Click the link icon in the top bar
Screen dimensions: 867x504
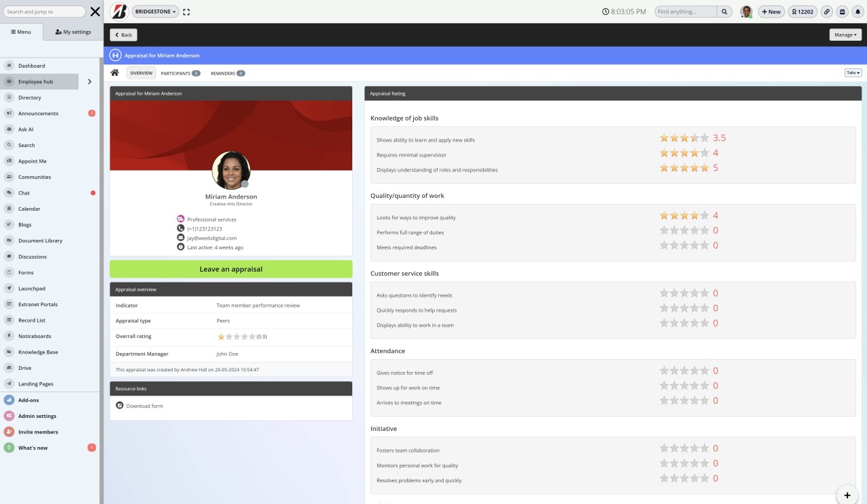point(826,12)
